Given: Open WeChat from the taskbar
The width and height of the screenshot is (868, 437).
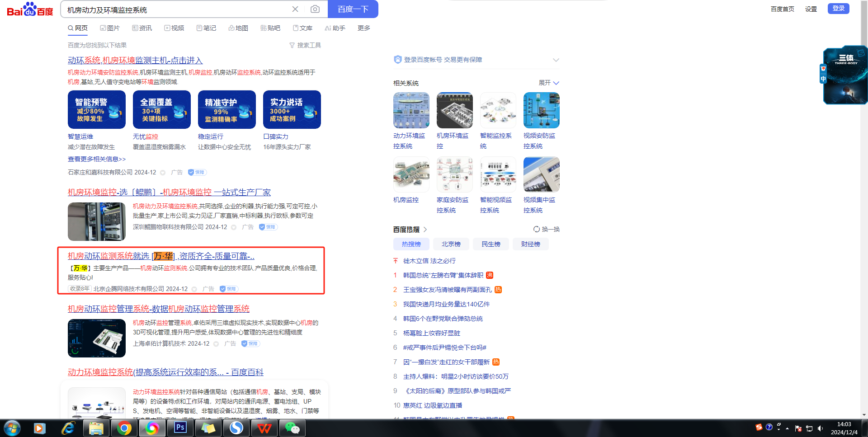Looking at the screenshot, I should coord(292,428).
